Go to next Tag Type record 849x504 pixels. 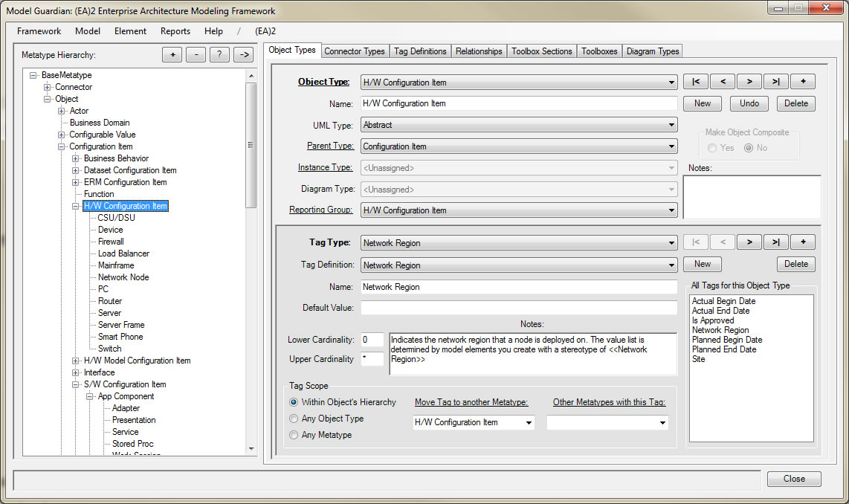tap(749, 242)
